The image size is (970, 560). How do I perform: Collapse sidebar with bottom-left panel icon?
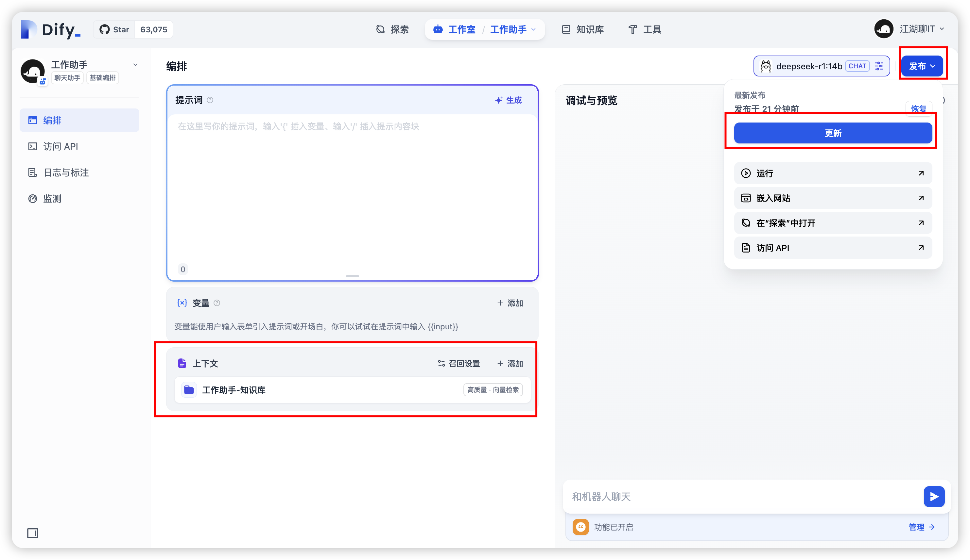coord(33,533)
